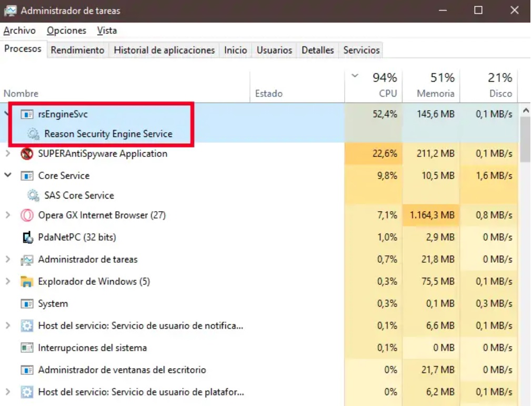The image size is (532, 406).
Task: Select the SAS Core Service entry
Action: coord(79,195)
